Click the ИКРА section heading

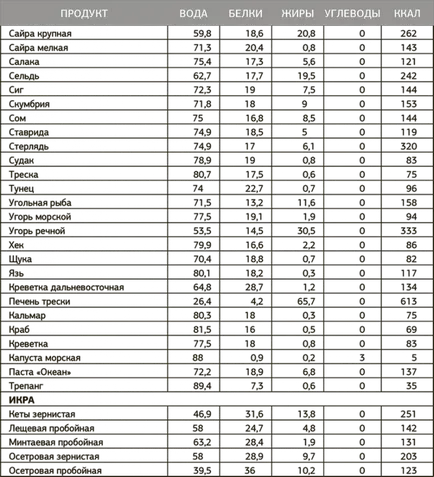pos(22,400)
